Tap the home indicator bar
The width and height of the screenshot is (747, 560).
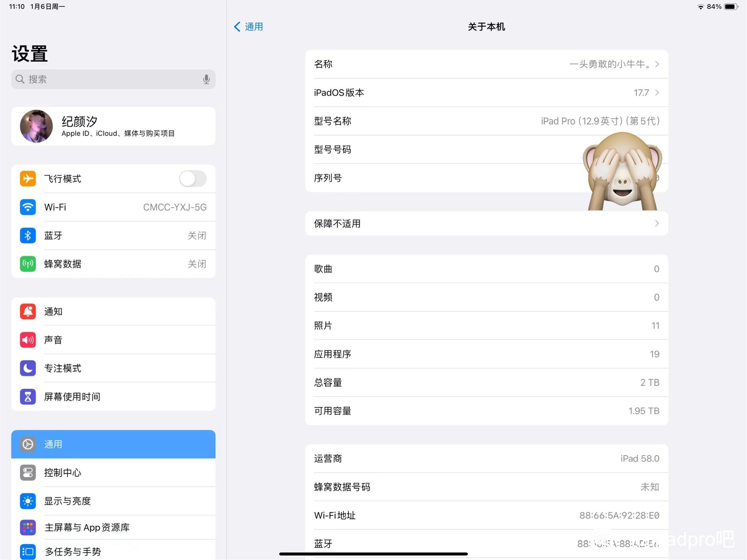pos(373,554)
